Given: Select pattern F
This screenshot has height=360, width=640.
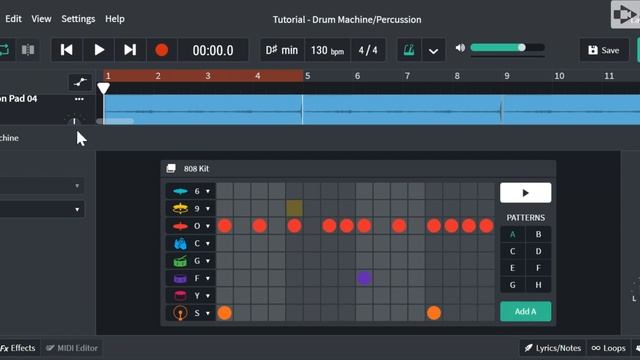Looking at the screenshot, I should click(538, 268).
